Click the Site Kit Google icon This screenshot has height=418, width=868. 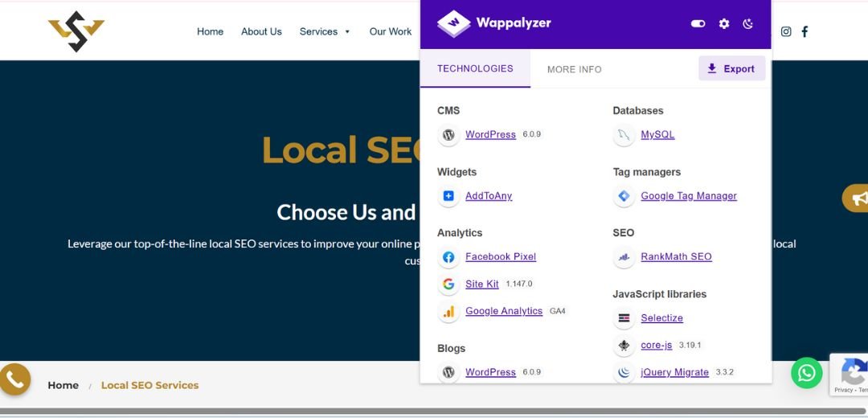point(449,284)
